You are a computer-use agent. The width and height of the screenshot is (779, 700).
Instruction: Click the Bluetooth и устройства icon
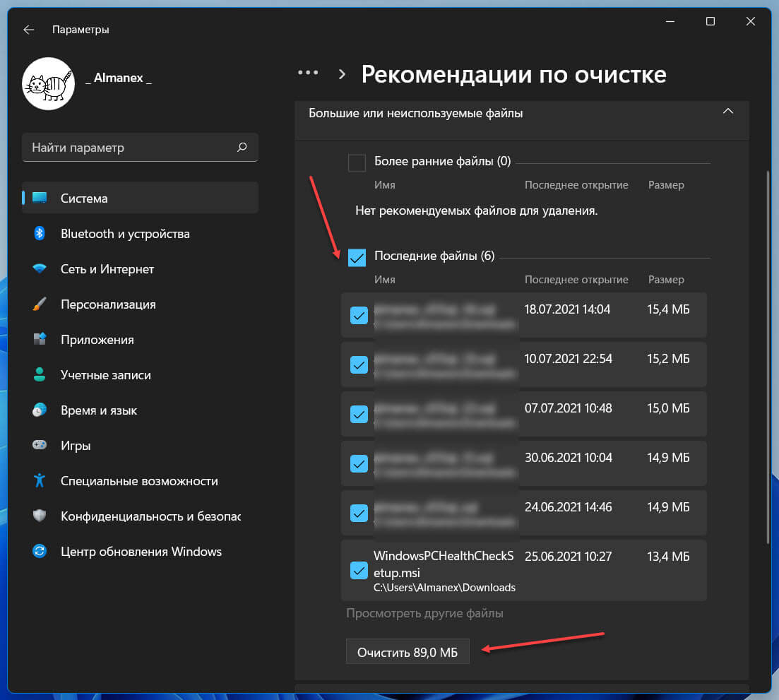coord(40,234)
